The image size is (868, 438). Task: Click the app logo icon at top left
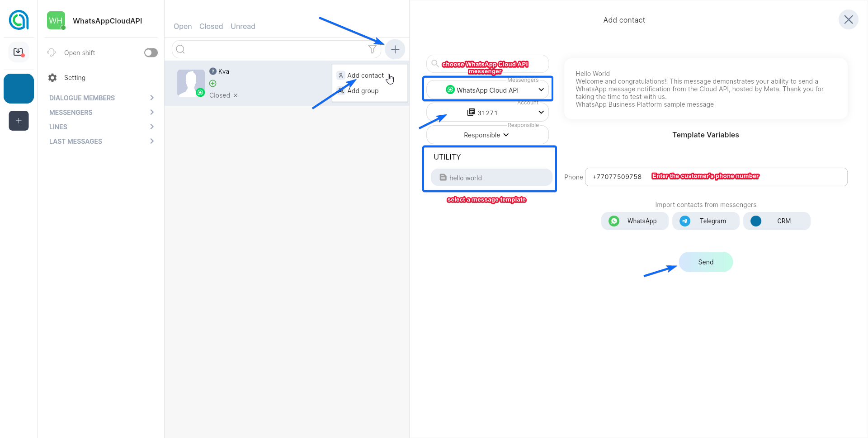point(19,20)
